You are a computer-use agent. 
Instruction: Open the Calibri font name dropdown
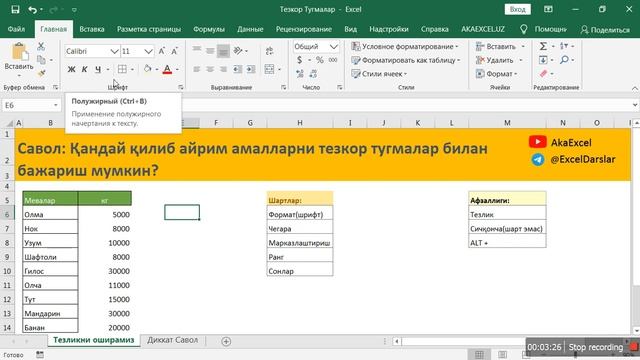point(114,51)
